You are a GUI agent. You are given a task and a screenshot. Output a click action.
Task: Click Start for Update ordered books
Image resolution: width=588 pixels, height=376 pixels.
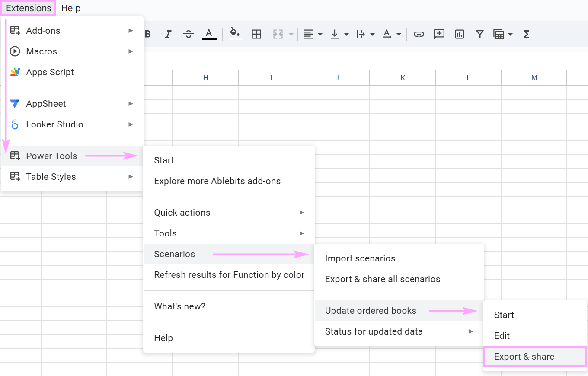pos(535,315)
